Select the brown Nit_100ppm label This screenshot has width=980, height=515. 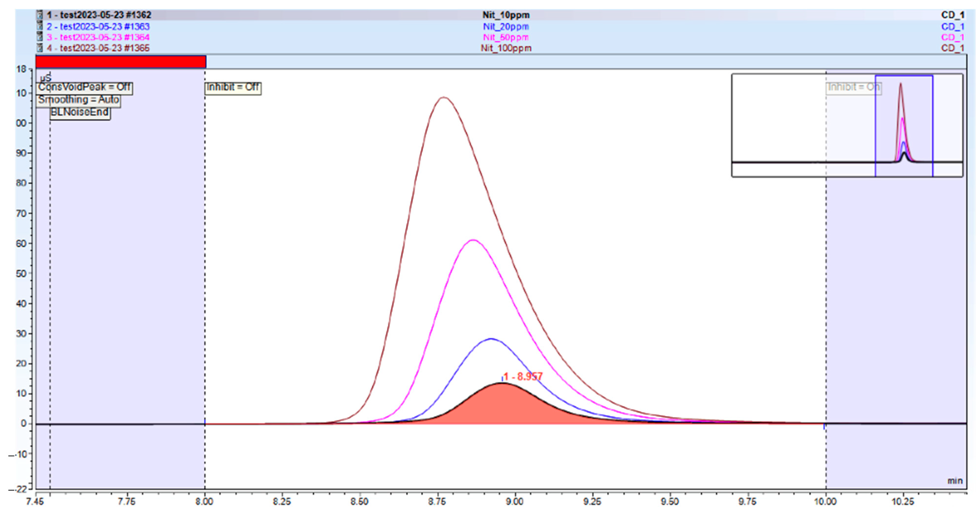(506, 48)
